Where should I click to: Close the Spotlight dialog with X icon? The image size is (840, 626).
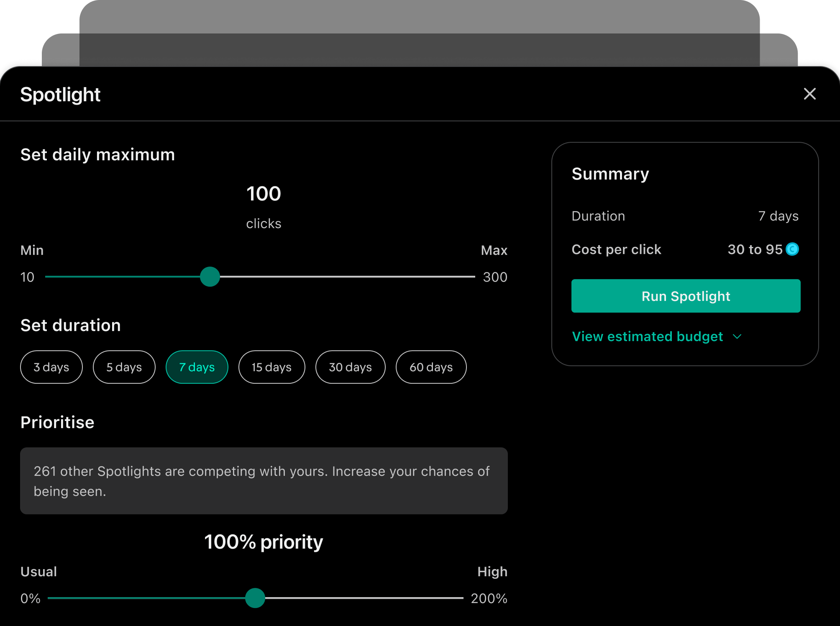click(809, 94)
